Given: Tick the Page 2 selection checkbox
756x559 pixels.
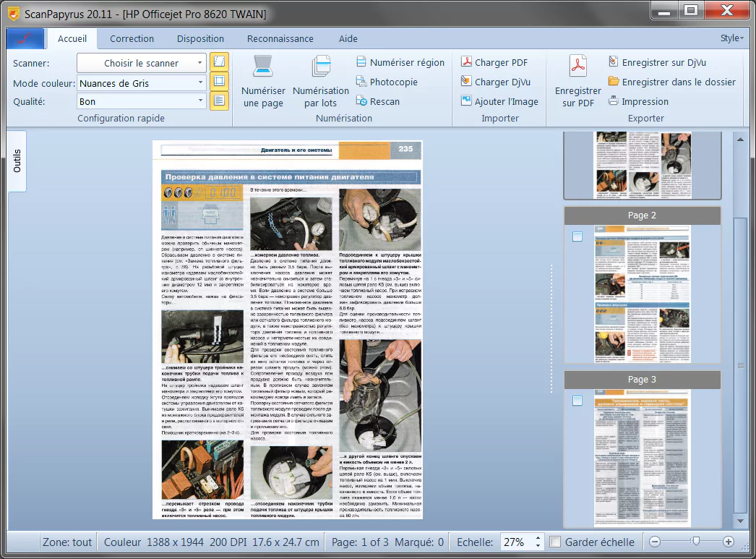Looking at the screenshot, I should pos(577,236).
